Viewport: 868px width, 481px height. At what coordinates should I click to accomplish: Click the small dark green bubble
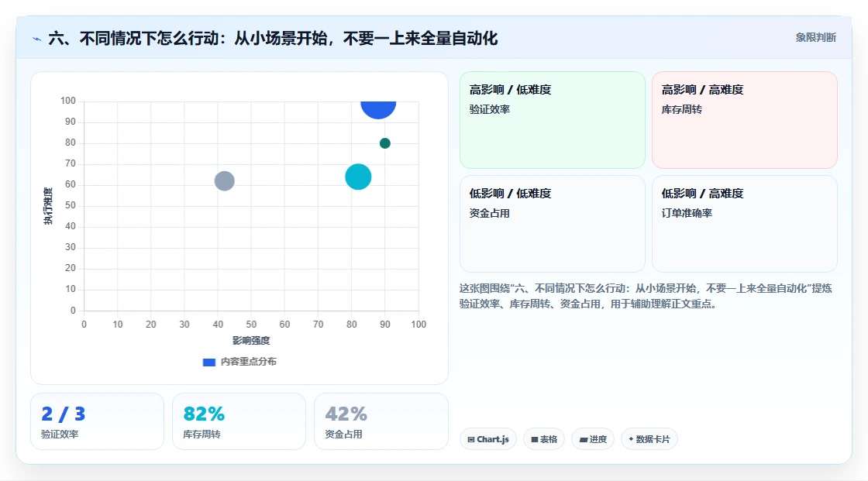coord(384,143)
